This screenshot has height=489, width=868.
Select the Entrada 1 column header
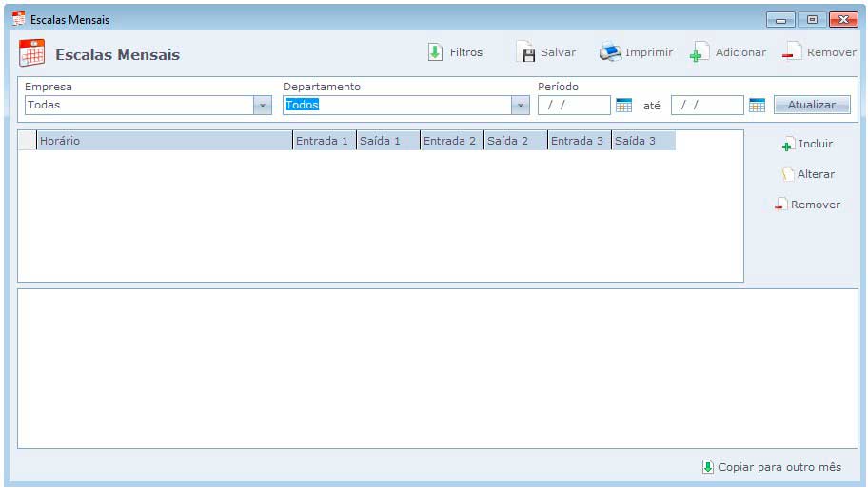[x=324, y=141]
